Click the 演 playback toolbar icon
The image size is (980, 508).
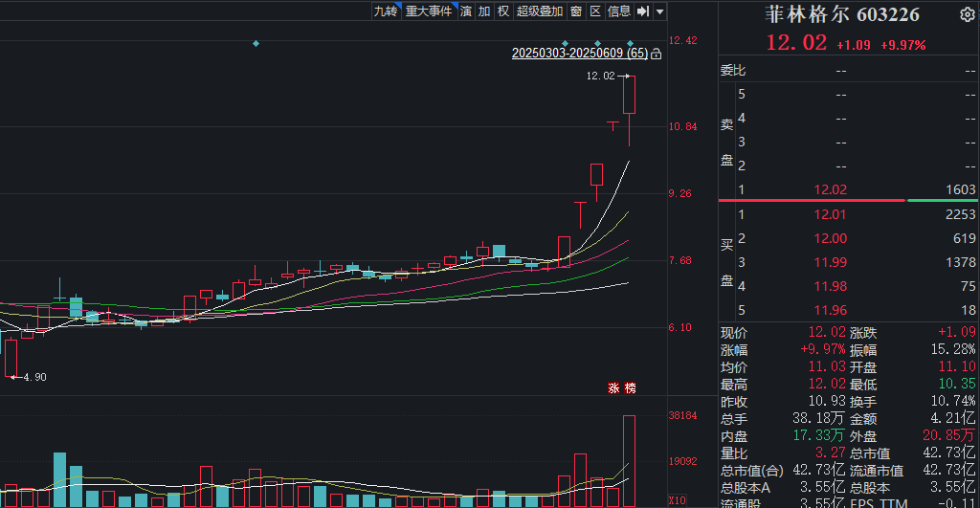coord(466,11)
